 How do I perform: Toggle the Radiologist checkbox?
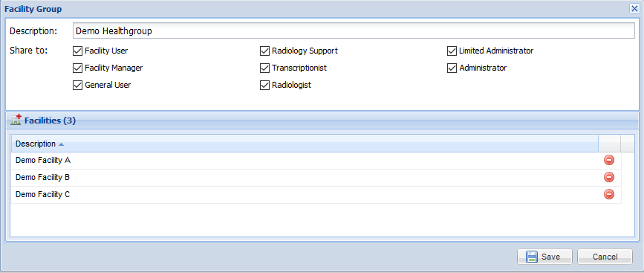[x=264, y=85]
